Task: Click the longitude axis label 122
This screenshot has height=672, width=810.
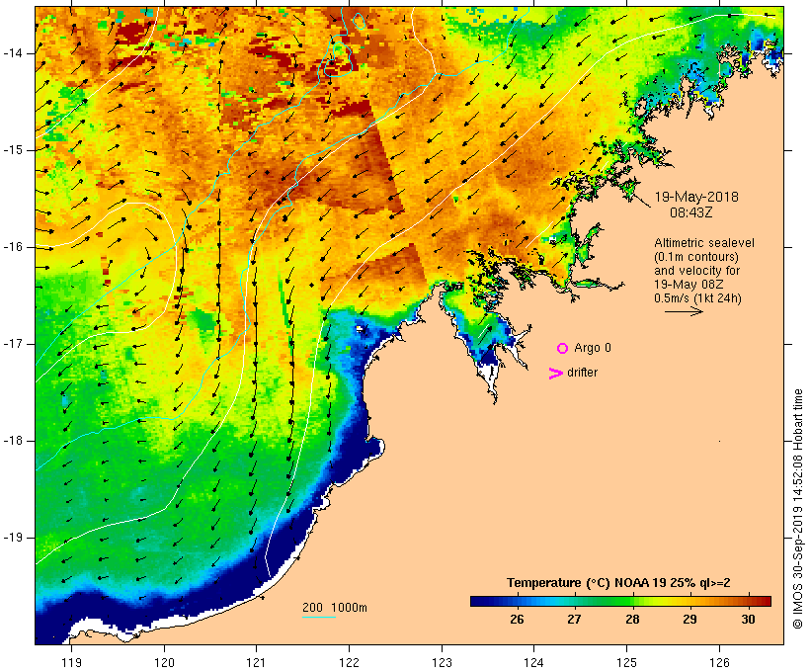Action: pyautogui.click(x=350, y=663)
